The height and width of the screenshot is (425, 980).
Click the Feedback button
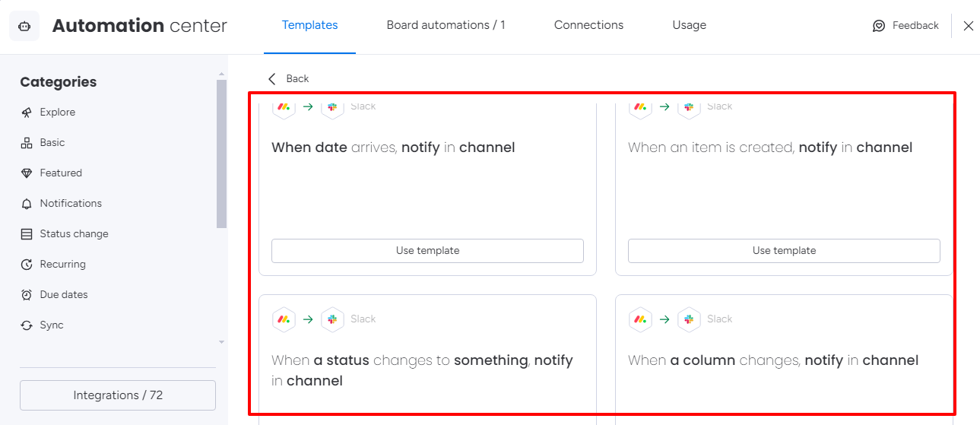click(x=905, y=26)
